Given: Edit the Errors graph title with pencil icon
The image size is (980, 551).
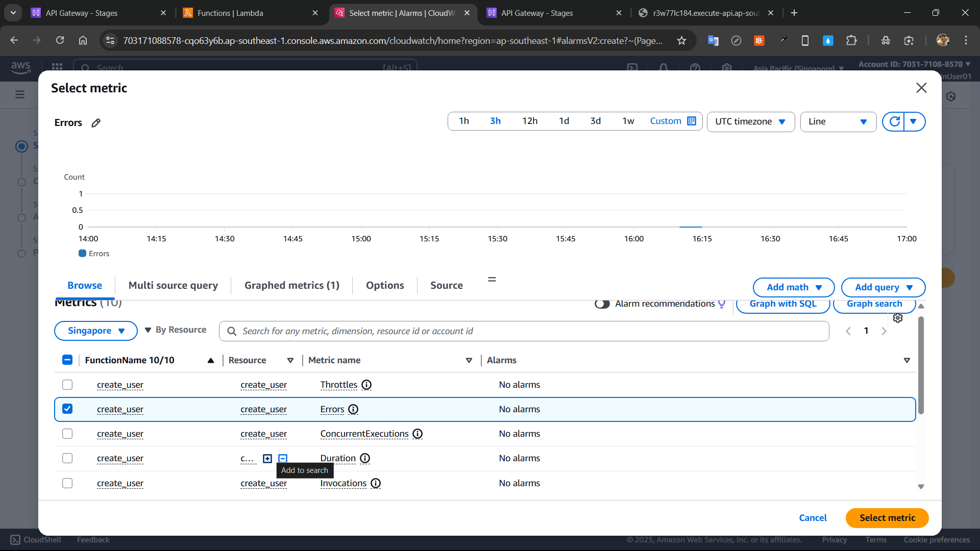Looking at the screenshot, I should tap(96, 123).
